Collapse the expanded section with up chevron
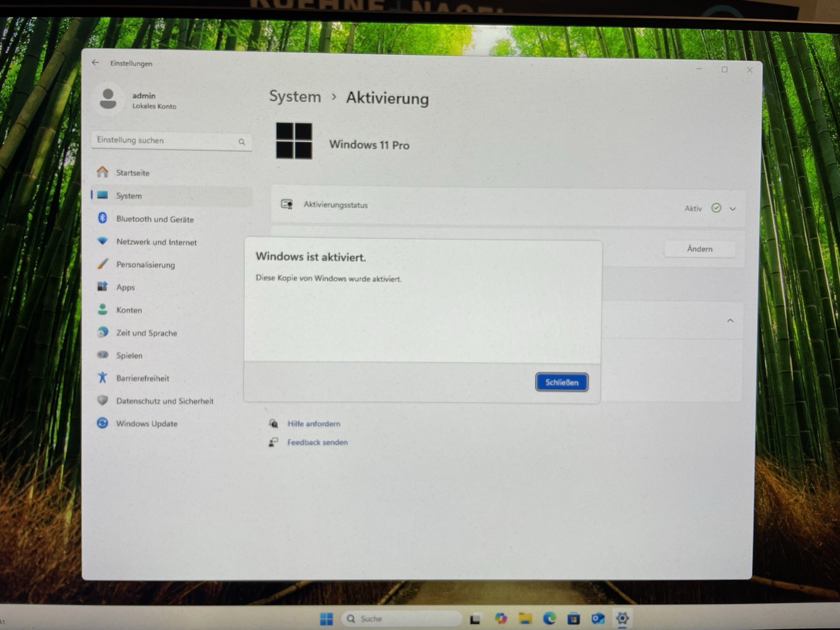The width and height of the screenshot is (840, 630). click(x=730, y=321)
